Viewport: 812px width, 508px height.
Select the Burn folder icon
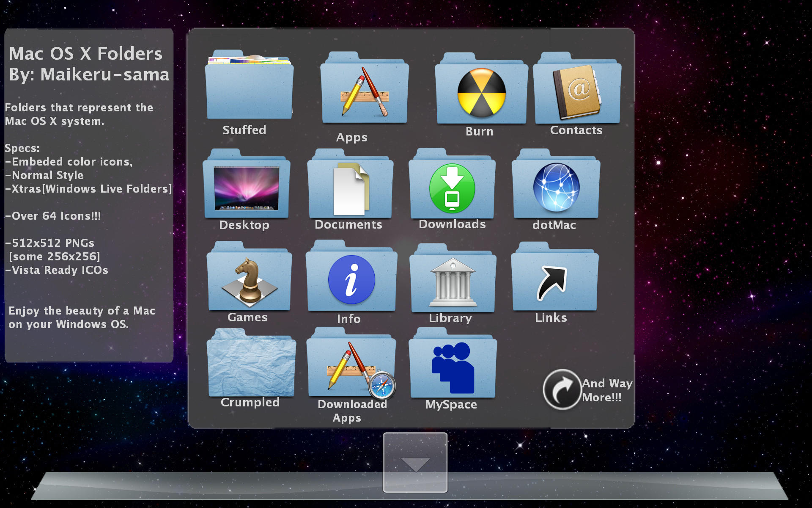tap(481, 91)
